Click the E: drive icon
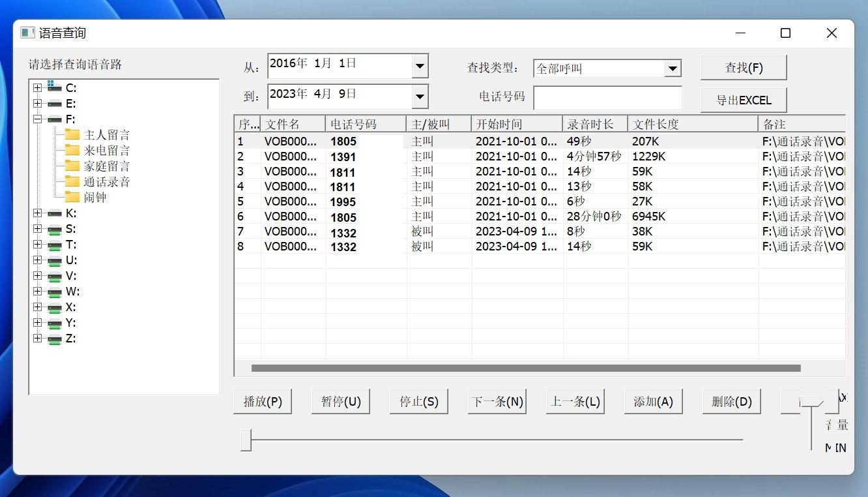This screenshot has width=868, height=497. coord(54,103)
